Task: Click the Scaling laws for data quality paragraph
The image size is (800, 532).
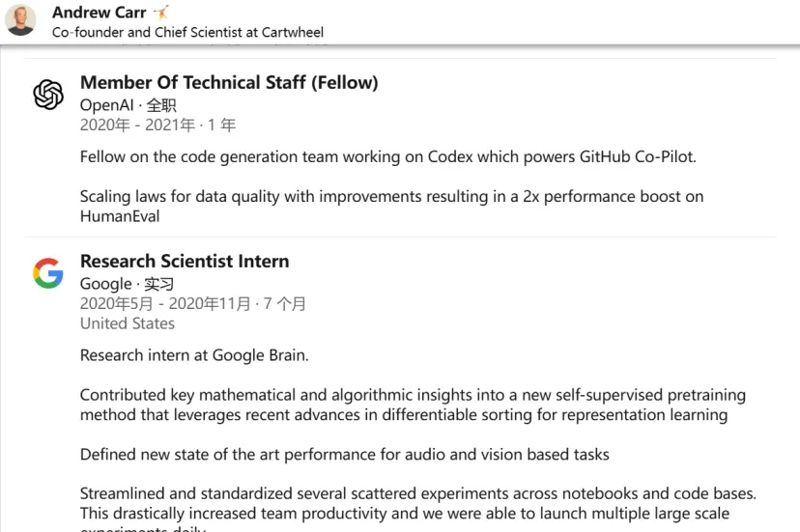Action: (392, 206)
